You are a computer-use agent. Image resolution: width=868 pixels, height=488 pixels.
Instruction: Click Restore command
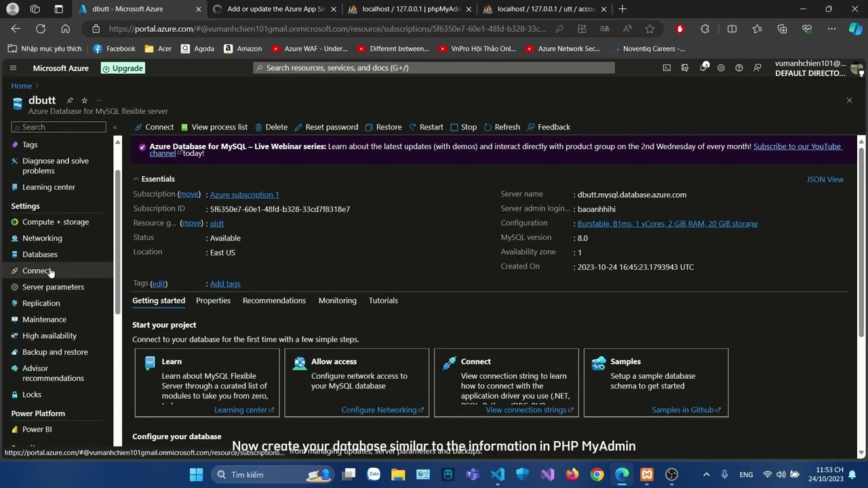383,127
